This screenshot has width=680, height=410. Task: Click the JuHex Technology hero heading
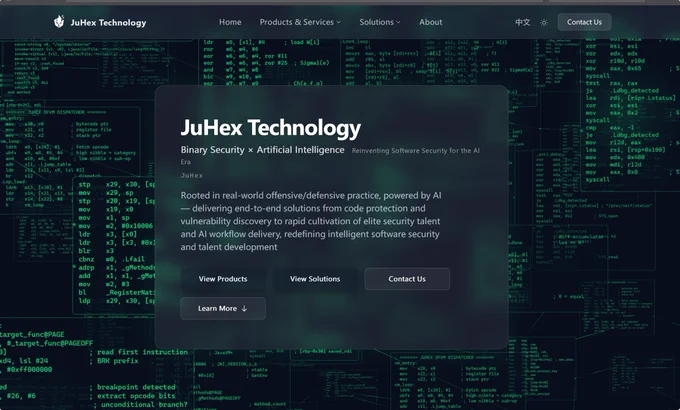(x=271, y=128)
